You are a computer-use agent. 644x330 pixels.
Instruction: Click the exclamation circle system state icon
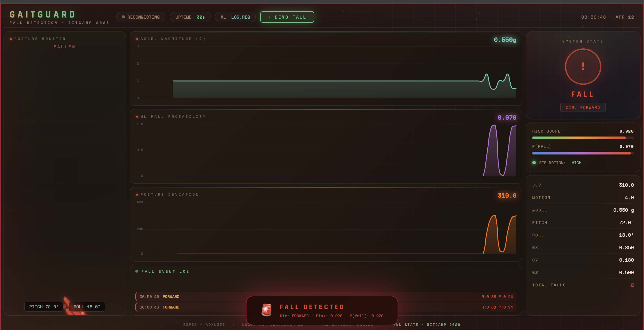583,66
